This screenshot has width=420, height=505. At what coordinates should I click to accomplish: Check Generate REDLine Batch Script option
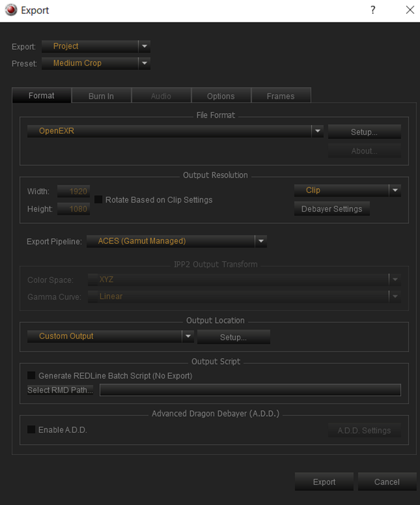[x=32, y=375]
